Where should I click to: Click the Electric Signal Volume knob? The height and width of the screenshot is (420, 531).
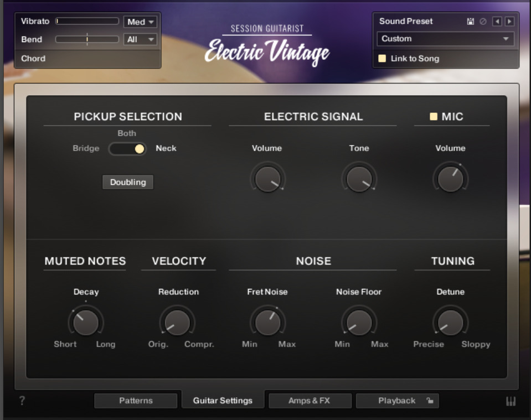click(x=267, y=179)
